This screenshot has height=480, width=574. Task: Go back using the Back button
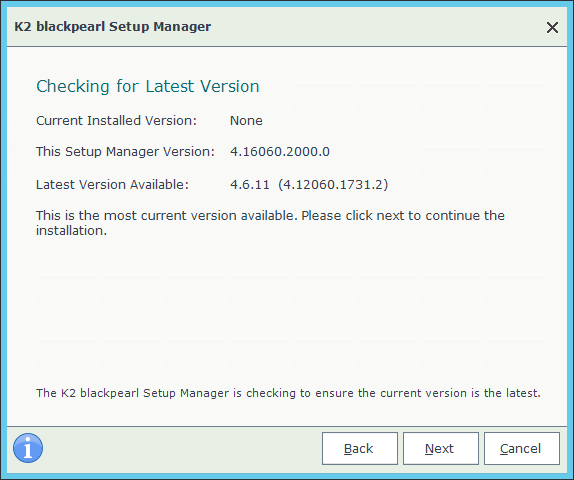pyautogui.click(x=360, y=449)
